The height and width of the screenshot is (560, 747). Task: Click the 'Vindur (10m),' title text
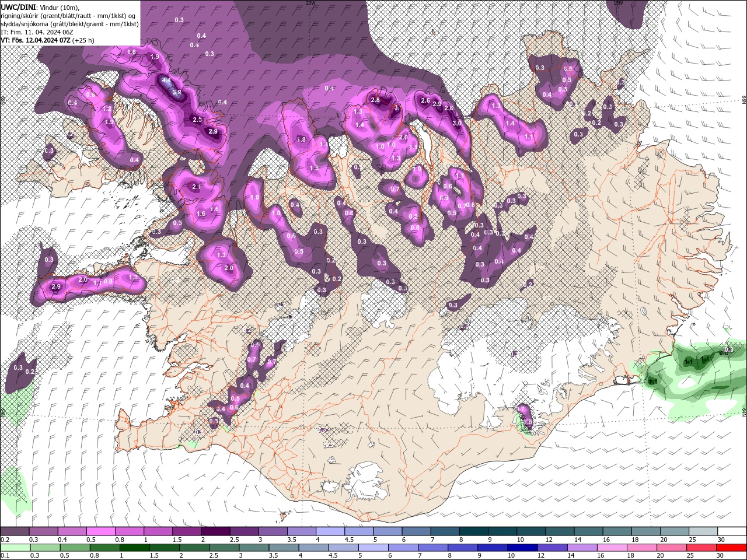(60, 7)
